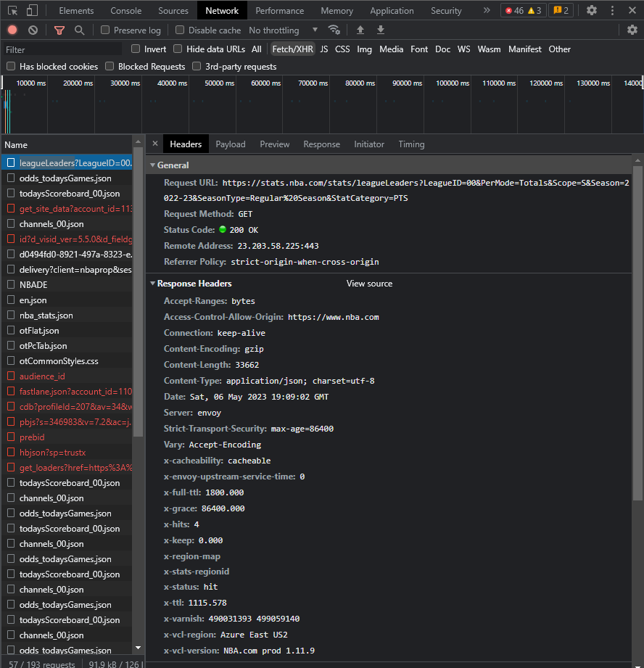
Task: Import HAR file using upload icon
Action: 360,30
